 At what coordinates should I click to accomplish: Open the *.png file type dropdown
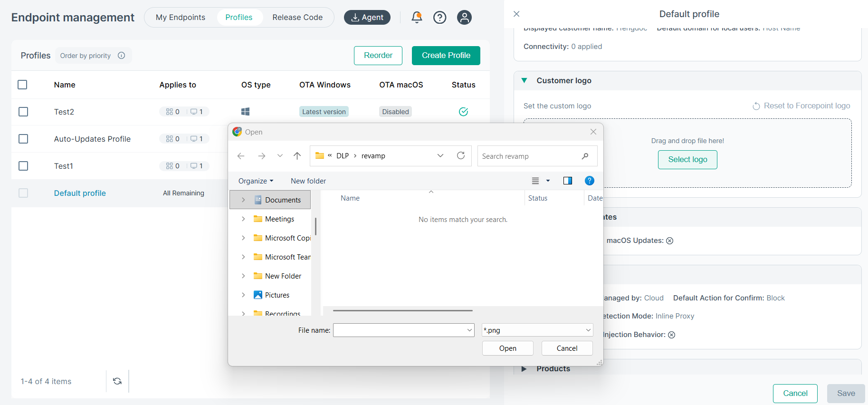[x=537, y=330]
